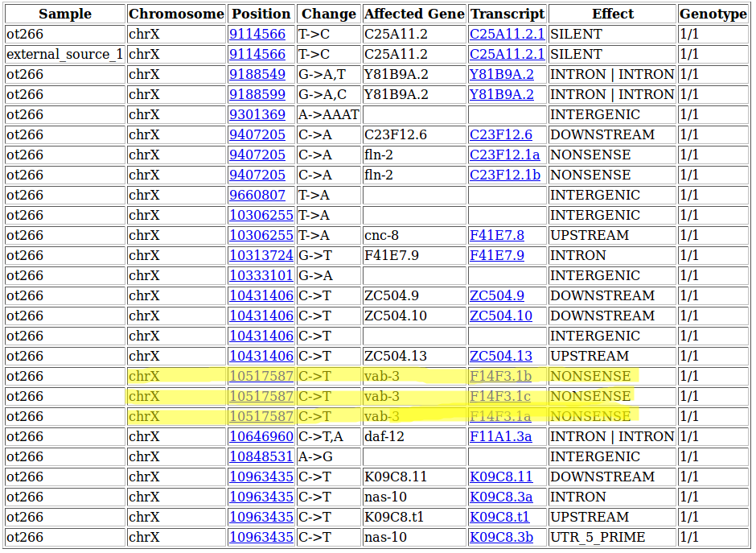Open transcript link ZC504.13
The width and height of the screenshot is (756, 553).
click(500, 356)
